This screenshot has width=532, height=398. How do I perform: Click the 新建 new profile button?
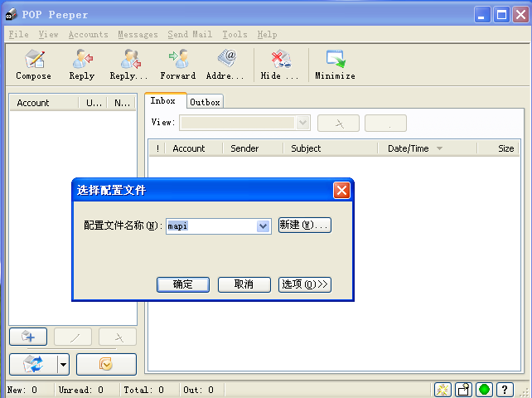coord(304,225)
